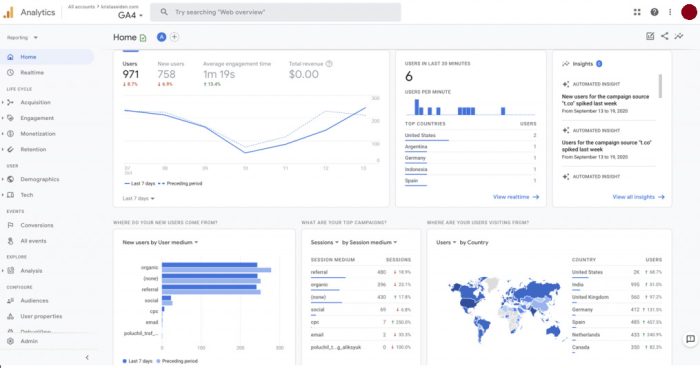Open the insights sparkline icon in header
The width and height of the screenshot is (700, 368).
pyautogui.click(x=679, y=36)
